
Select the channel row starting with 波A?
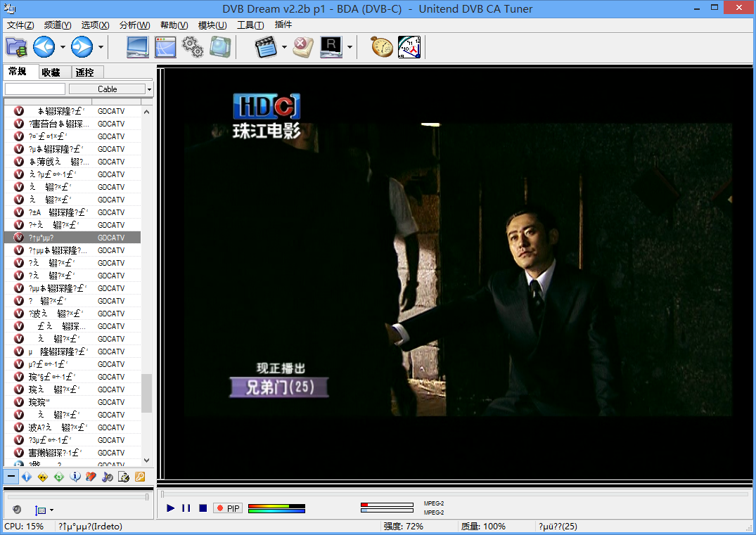(x=73, y=427)
